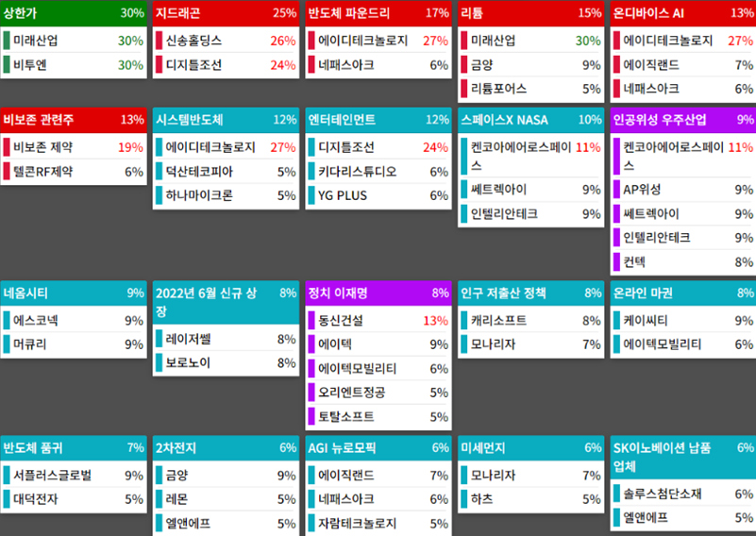The width and height of the screenshot is (756, 536).
Task: Click 디지틀조선 in the 지드래곤 card
Action: click(226, 64)
